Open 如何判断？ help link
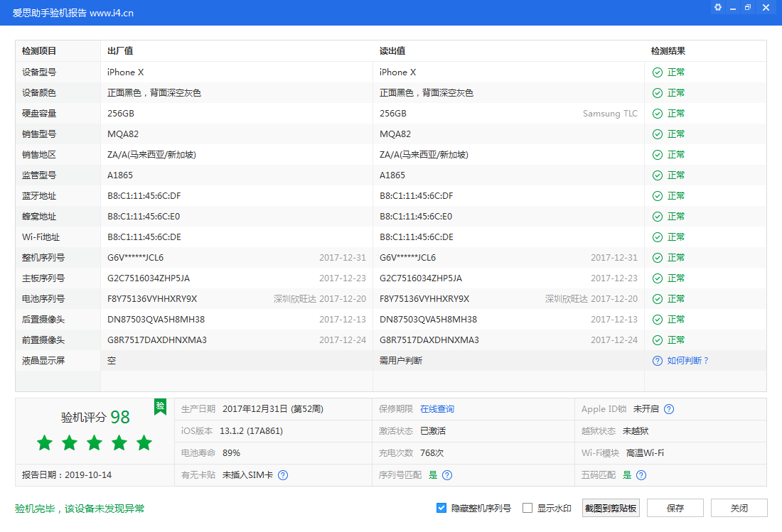782x532 pixels. [x=687, y=361]
